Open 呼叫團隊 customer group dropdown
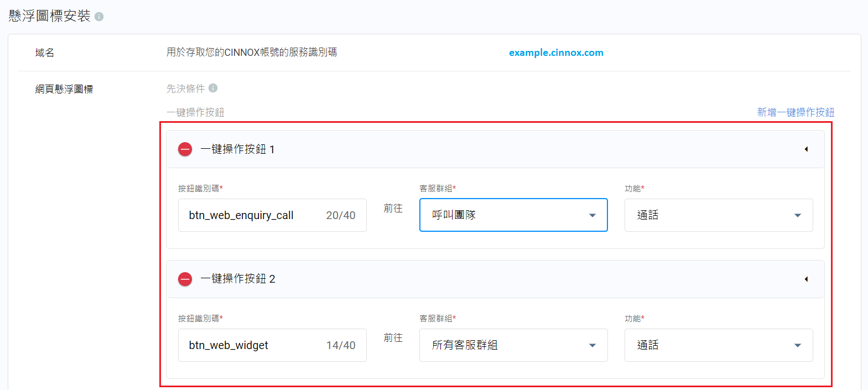 click(513, 215)
